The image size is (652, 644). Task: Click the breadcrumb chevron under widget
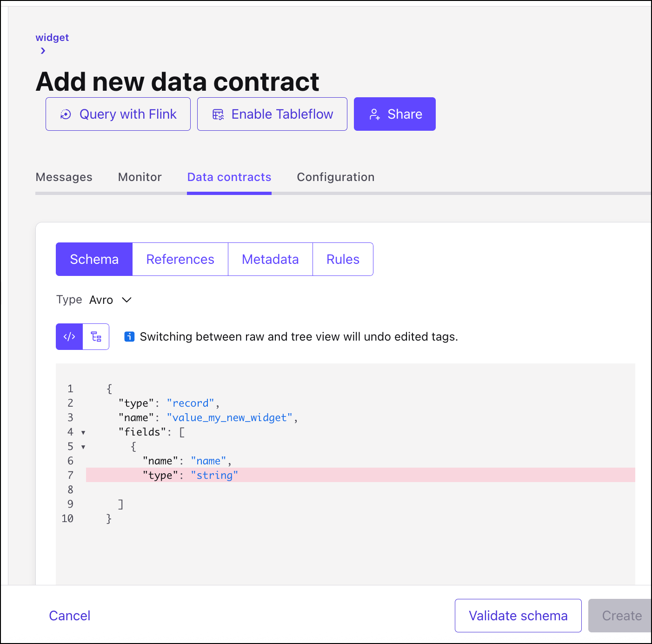click(43, 51)
